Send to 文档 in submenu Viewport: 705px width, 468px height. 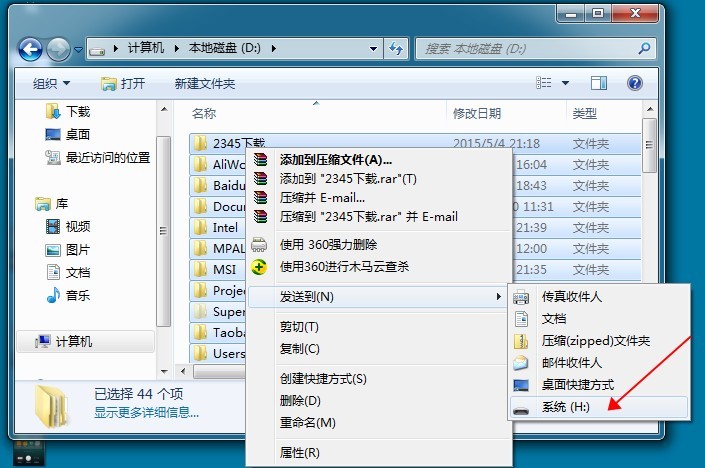pyautogui.click(x=599, y=319)
